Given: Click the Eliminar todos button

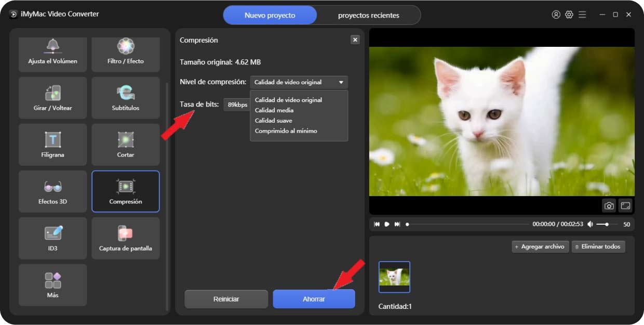Looking at the screenshot, I should [598, 246].
